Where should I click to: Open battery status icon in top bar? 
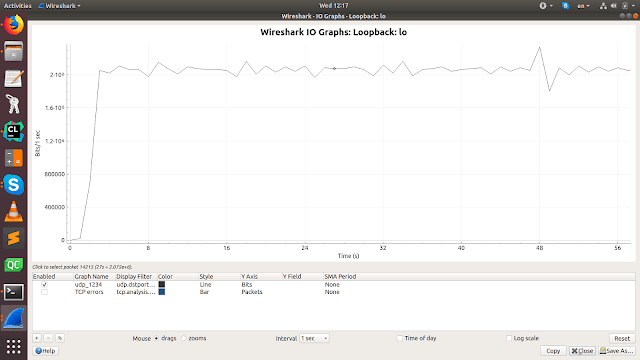625,6
